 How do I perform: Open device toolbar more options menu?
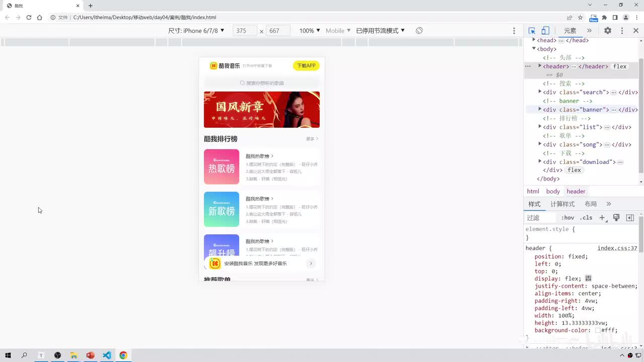pyautogui.click(x=514, y=31)
